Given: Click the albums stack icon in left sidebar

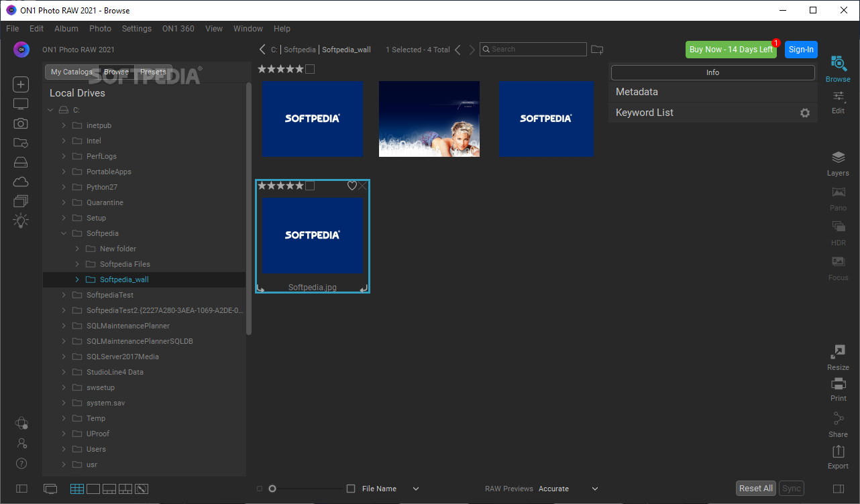Looking at the screenshot, I should pos(21,201).
